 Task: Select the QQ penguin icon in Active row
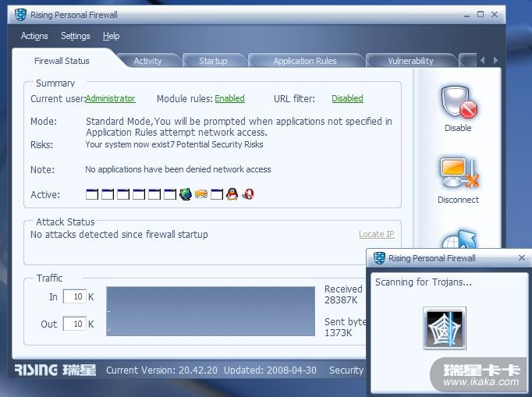[232, 194]
